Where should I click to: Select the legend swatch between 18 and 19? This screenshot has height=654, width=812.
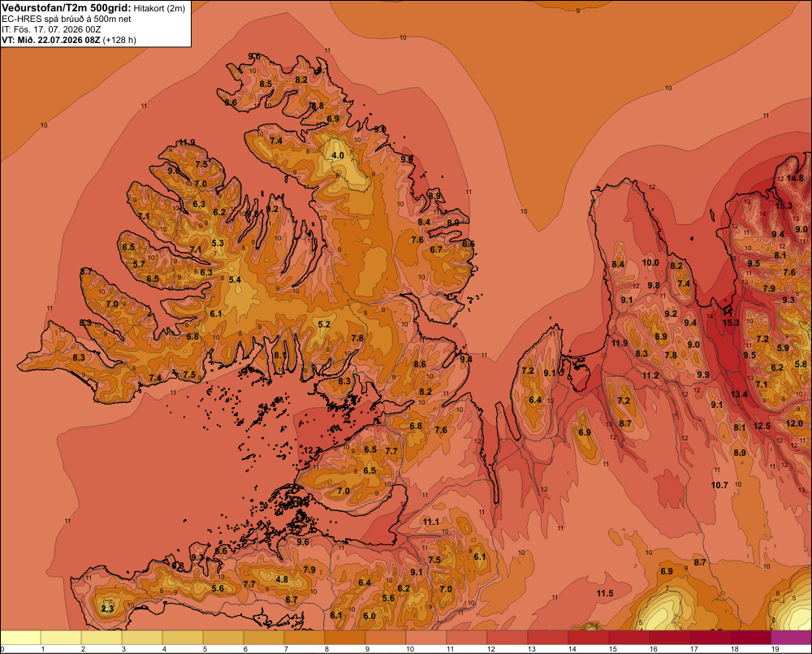coord(751,638)
